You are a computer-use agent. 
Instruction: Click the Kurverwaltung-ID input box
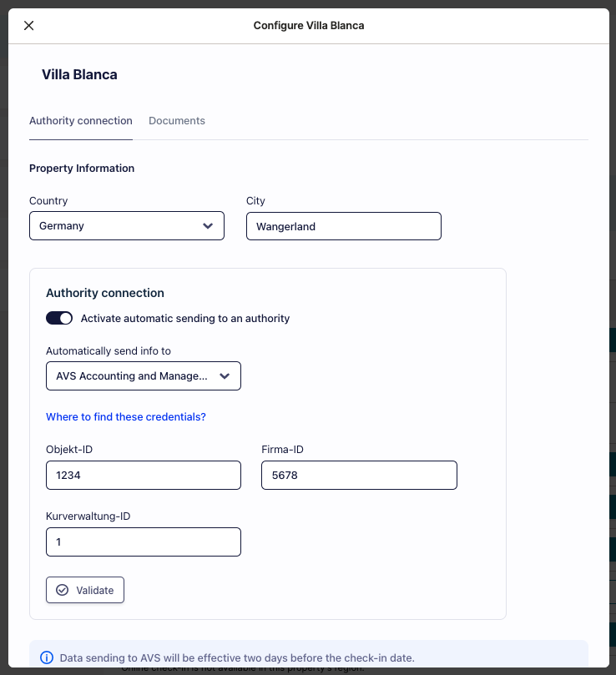[x=144, y=542]
